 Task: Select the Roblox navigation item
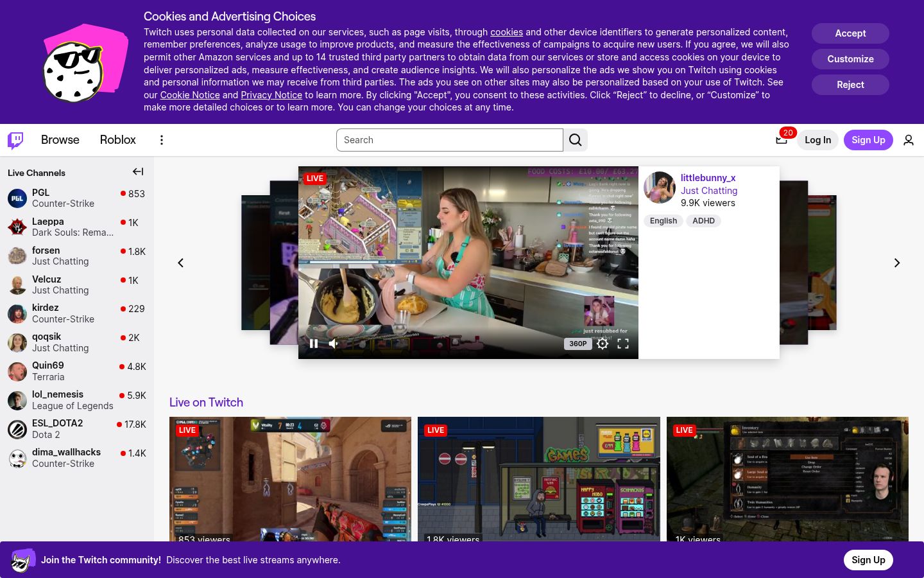pyautogui.click(x=118, y=140)
